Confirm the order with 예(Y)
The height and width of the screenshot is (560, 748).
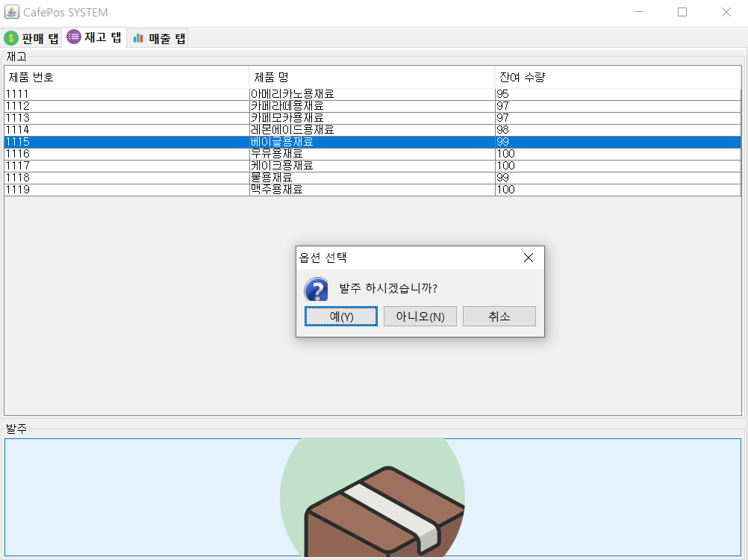click(x=341, y=317)
